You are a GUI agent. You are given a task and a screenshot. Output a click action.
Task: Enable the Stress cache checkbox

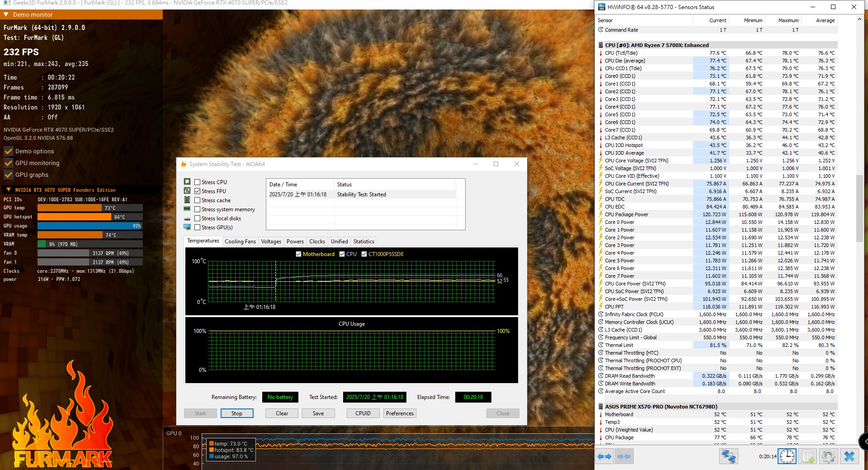click(x=197, y=200)
